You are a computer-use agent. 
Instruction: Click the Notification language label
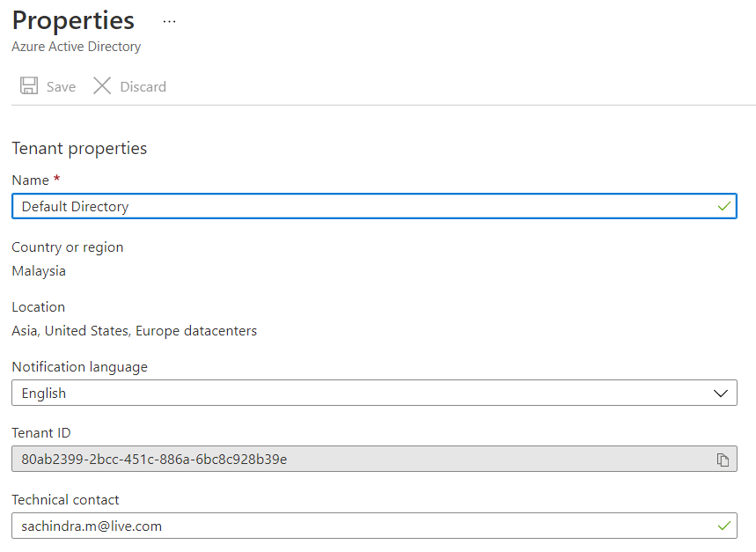(79, 367)
